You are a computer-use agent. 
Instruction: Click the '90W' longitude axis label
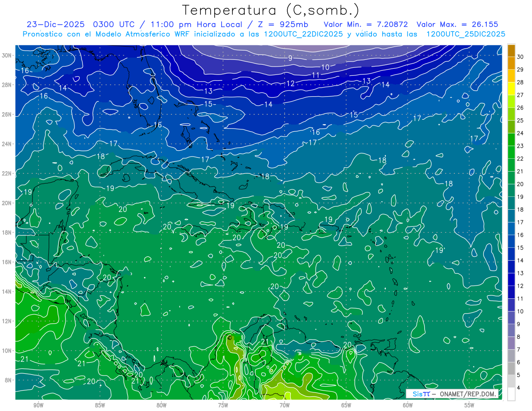[x=39, y=405]
